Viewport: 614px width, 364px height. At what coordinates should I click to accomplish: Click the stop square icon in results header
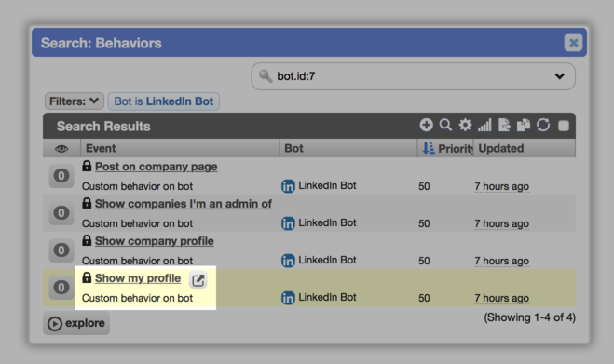564,126
